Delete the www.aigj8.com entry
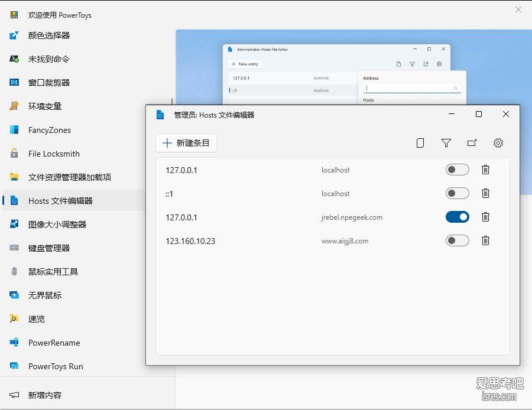The height and width of the screenshot is (410, 532). 485,241
